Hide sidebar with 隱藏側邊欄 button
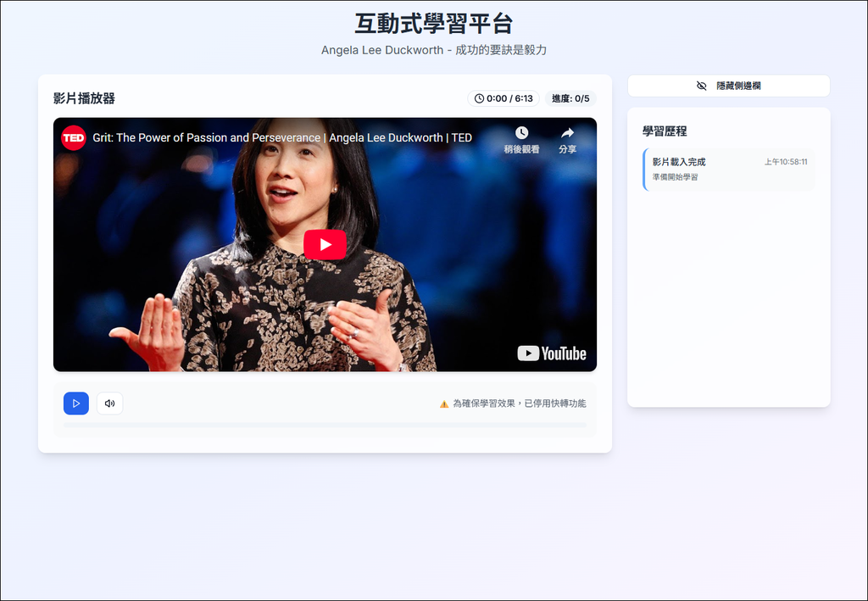 point(728,86)
